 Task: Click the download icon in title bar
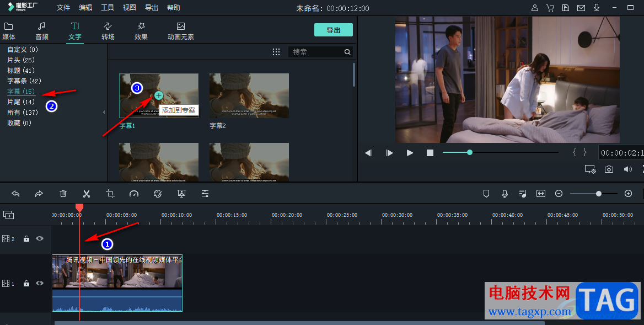[597, 8]
